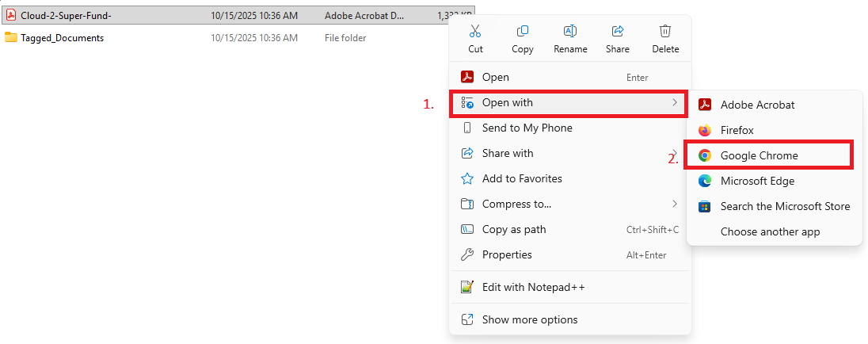The height and width of the screenshot is (344, 868).
Task: Click Edit with Notepad++
Action: 533,287
